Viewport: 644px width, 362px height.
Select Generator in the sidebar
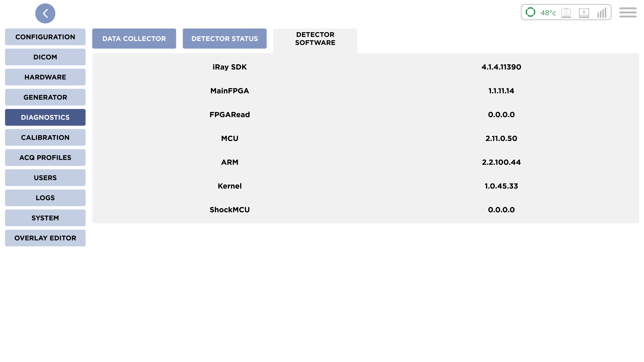click(x=45, y=97)
